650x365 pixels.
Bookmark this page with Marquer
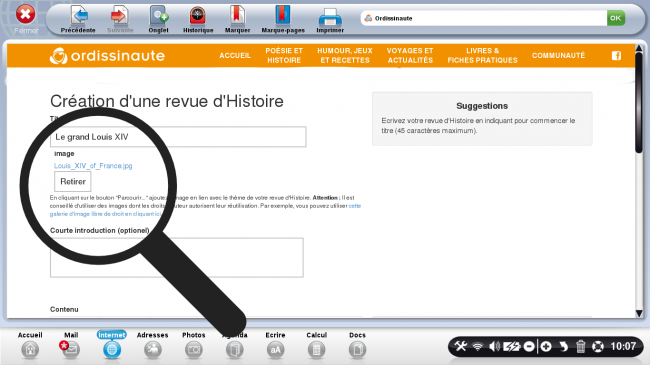[x=238, y=19]
